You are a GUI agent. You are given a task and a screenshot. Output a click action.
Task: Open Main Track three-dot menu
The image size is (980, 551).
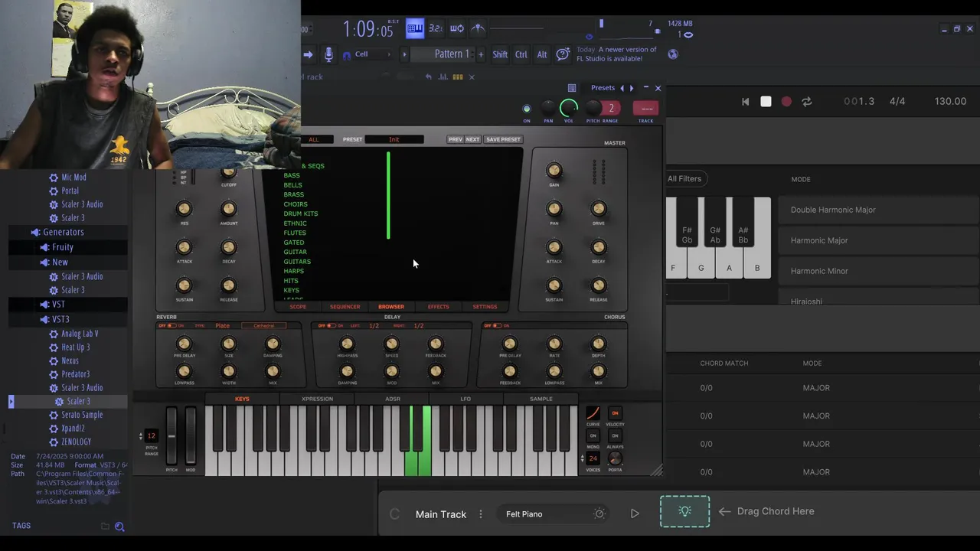[x=481, y=514]
